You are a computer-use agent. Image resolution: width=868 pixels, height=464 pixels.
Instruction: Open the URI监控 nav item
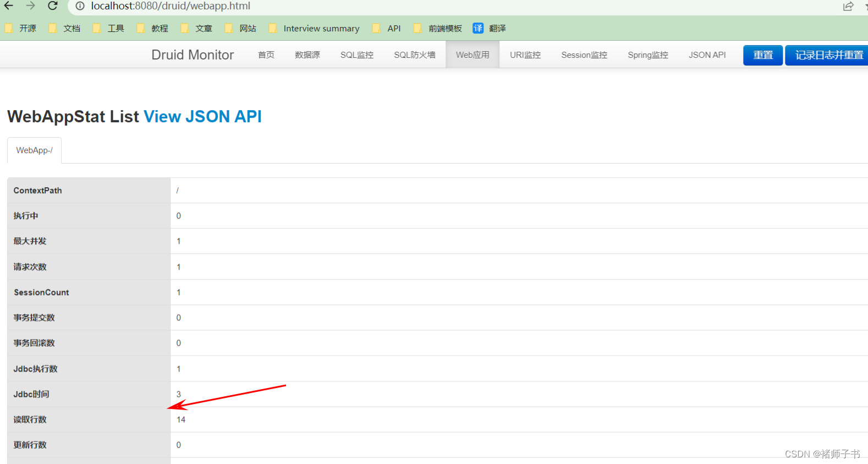pos(525,55)
